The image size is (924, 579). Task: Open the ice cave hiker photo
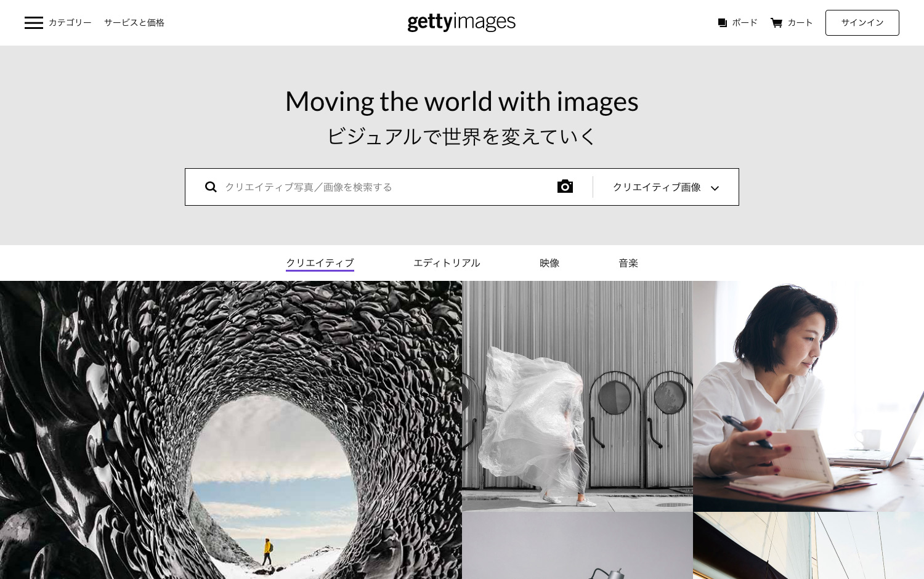[x=231, y=430]
